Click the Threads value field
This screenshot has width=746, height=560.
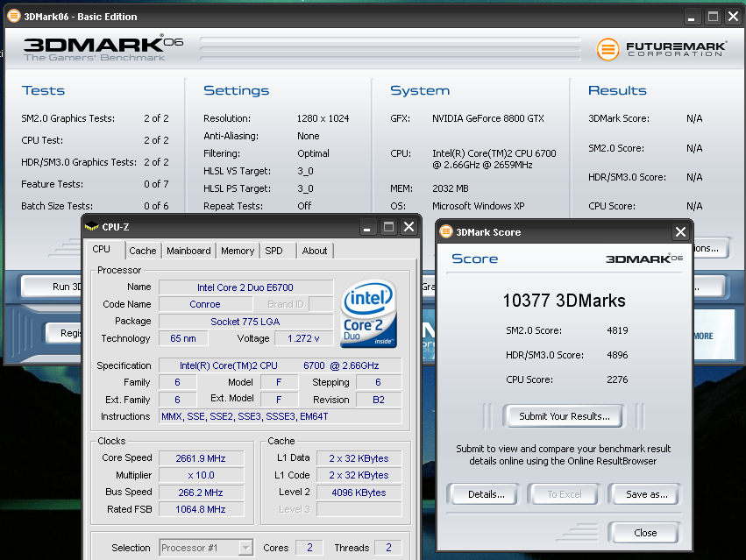388,548
